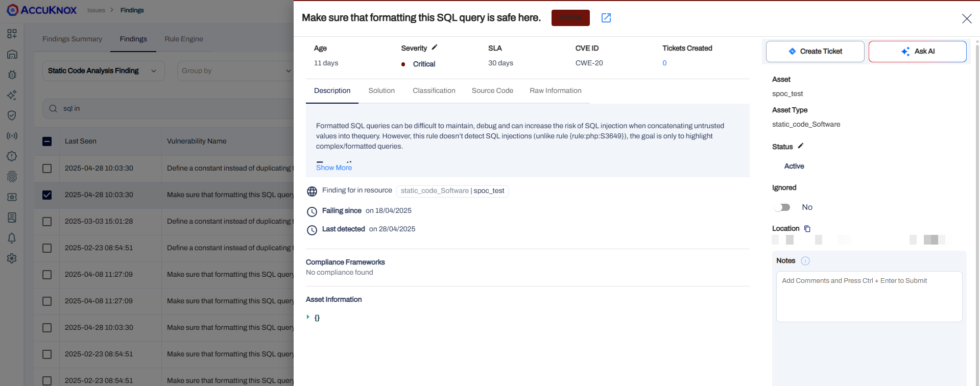Toggle the Ignored switch
This screenshot has width=980, height=386.
[782, 207]
